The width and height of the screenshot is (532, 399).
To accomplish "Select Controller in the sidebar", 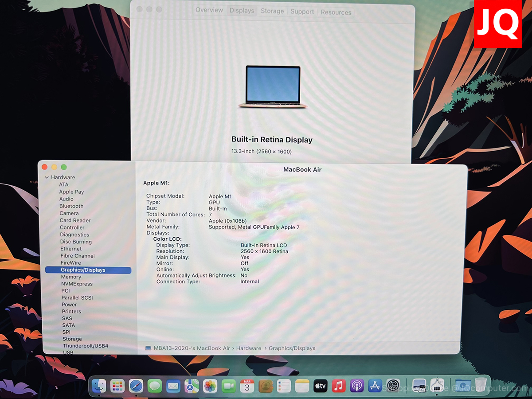I will (72, 227).
